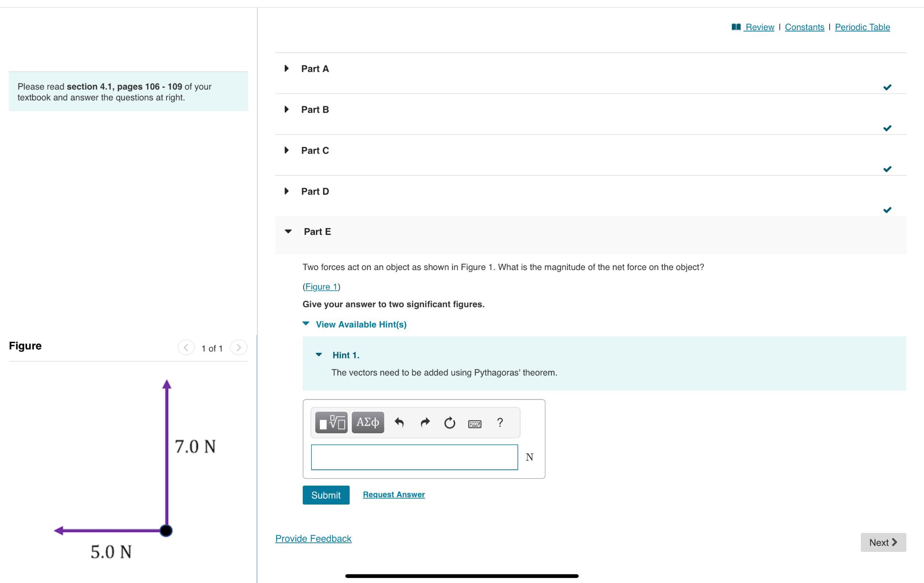The height and width of the screenshot is (583, 924).
Task: Collapse Hint 1 disclosure triangle
Action: (319, 355)
